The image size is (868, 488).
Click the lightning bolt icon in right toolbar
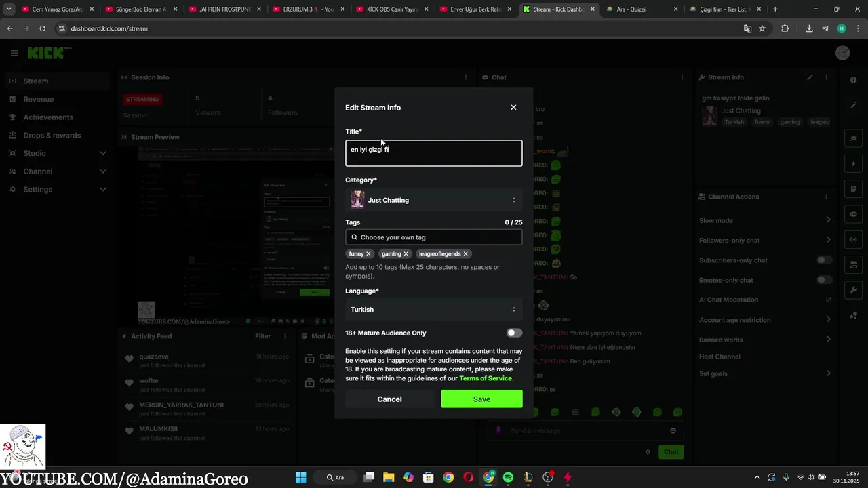pos(853,164)
